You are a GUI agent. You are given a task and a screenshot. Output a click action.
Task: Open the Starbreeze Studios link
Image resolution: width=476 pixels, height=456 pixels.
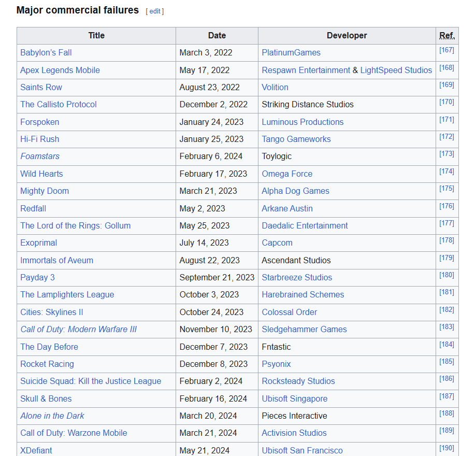pyautogui.click(x=297, y=277)
